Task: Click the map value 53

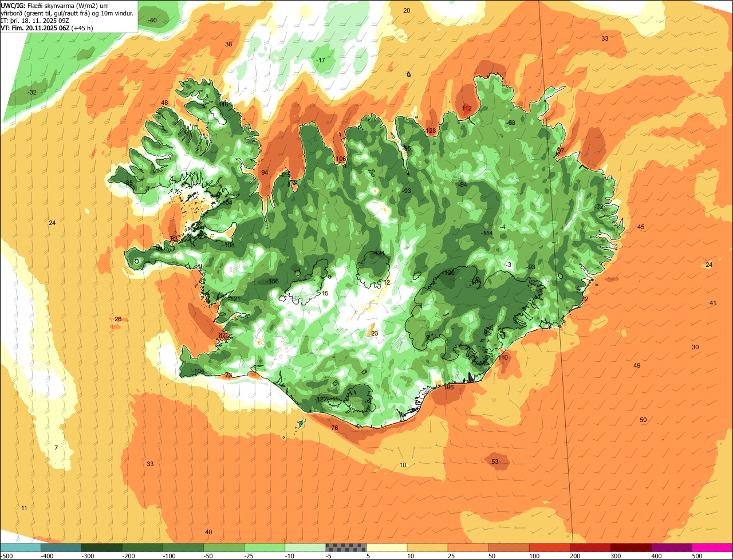Action: 495,462
